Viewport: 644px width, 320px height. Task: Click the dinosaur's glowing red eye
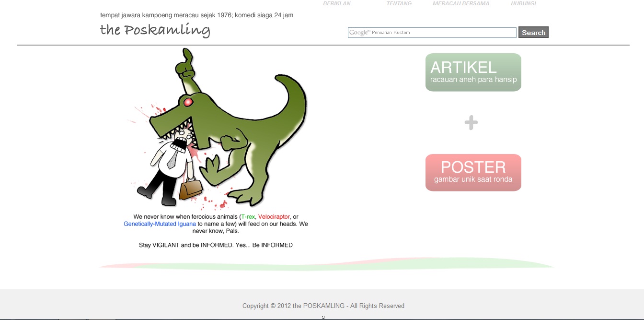pos(187,102)
